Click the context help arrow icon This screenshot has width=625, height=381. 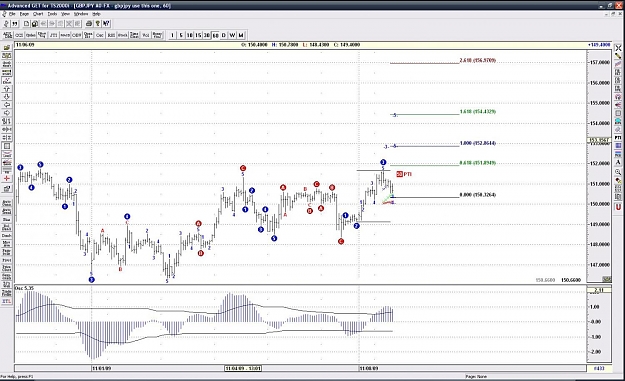106,24
